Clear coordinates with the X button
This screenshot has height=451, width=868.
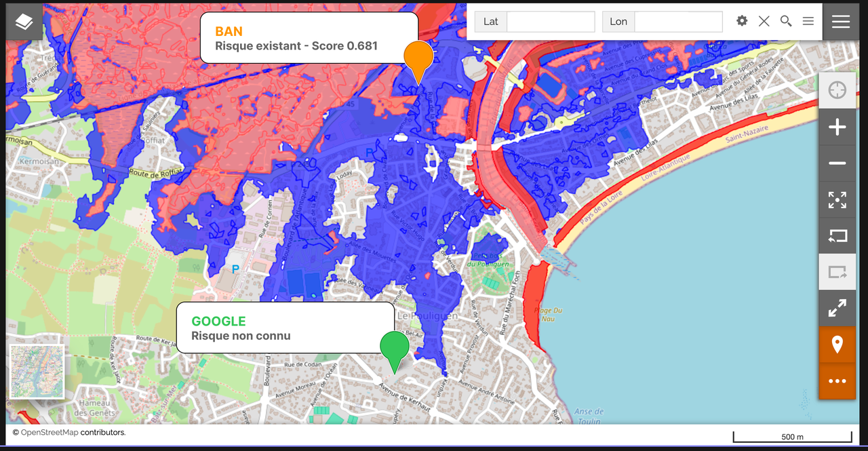pyautogui.click(x=764, y=21)
